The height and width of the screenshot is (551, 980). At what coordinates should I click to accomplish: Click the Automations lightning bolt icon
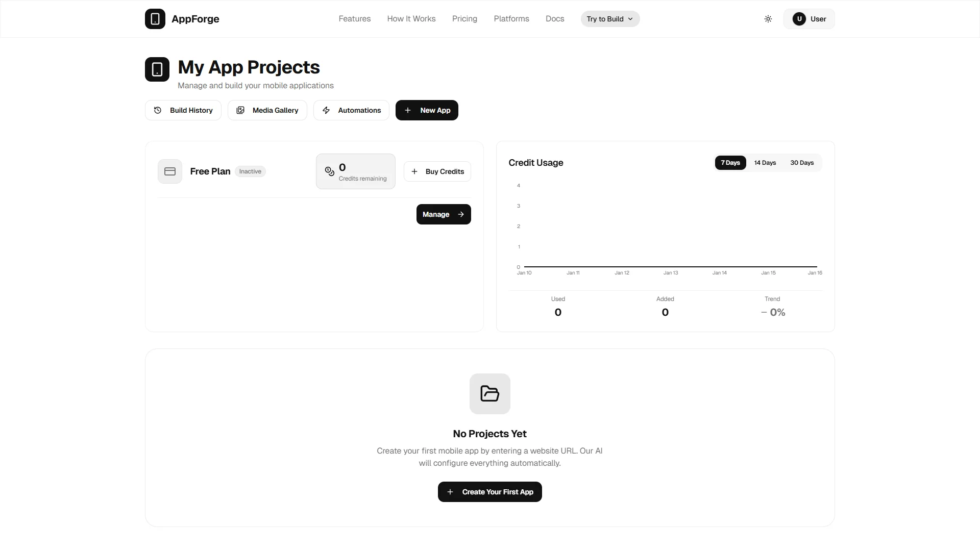tap(326, 110)
